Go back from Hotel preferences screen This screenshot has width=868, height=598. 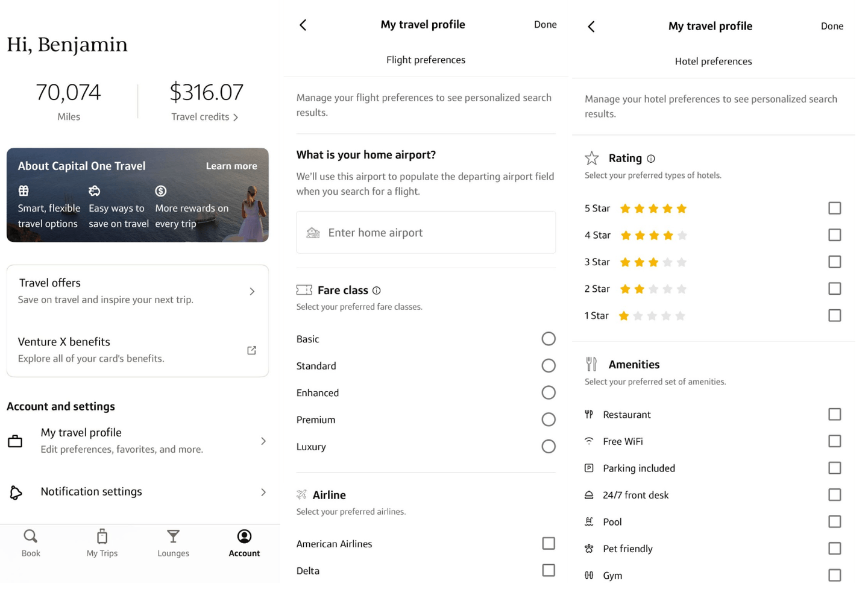pos(591,27)
